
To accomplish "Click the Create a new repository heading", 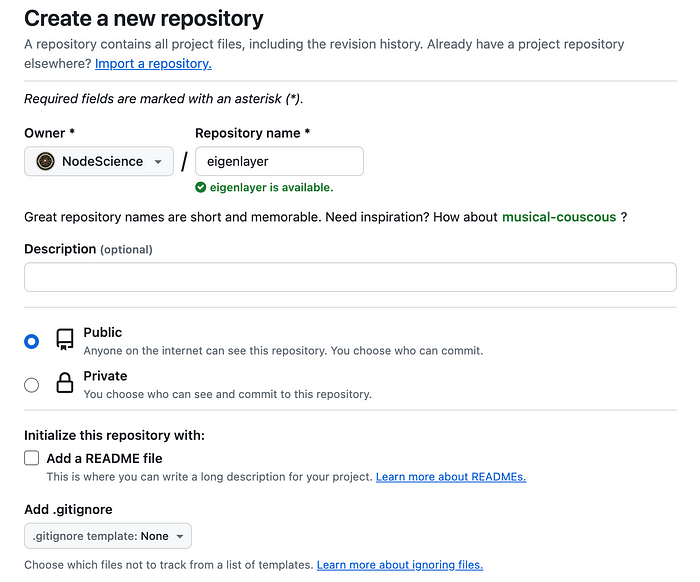I will pos(144,19).
